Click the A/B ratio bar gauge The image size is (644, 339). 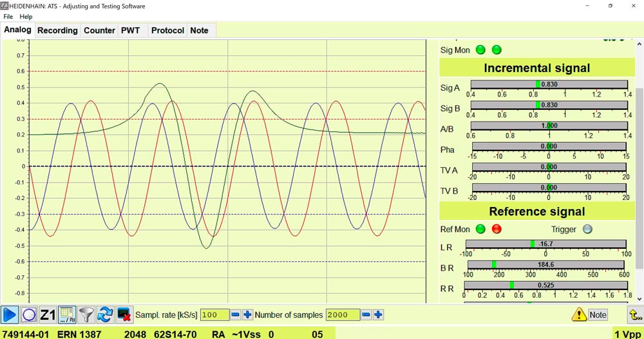[x=549, y=125]
